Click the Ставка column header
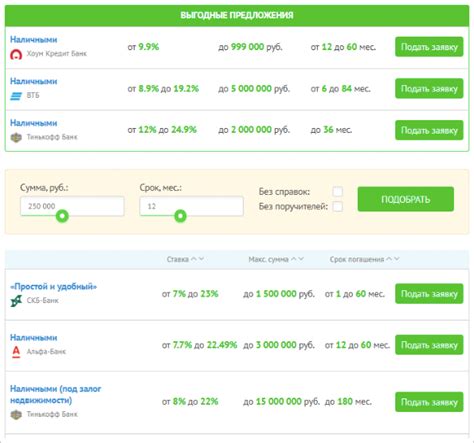The height and width of the screenshot is (443, 474). click(178, 259)
